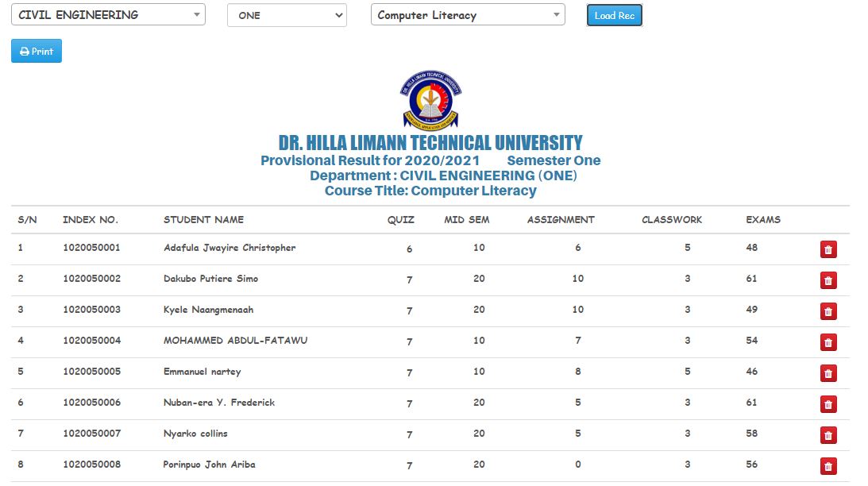Screen dimensions: 868x486
Task: Delete record for Kyele Naangmenaah
Action: pos(828,311)
